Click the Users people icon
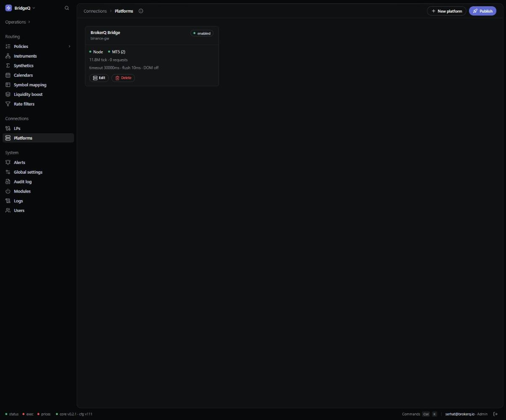The height and width of the screenshot is (420, 506). 8,210
